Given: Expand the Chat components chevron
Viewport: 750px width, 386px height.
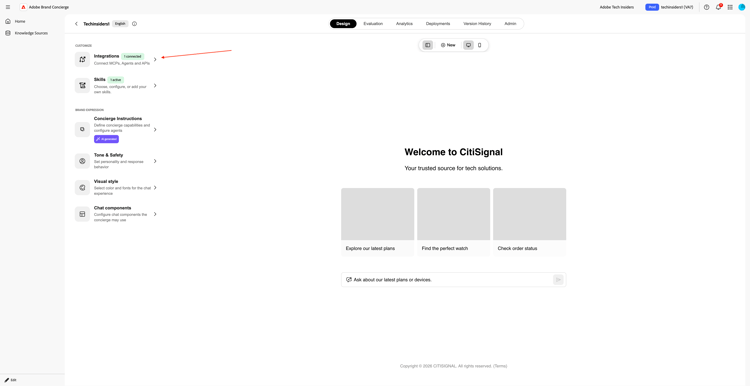Looking at the screenshot, I should pyautogui.click(x=155, y=214).
